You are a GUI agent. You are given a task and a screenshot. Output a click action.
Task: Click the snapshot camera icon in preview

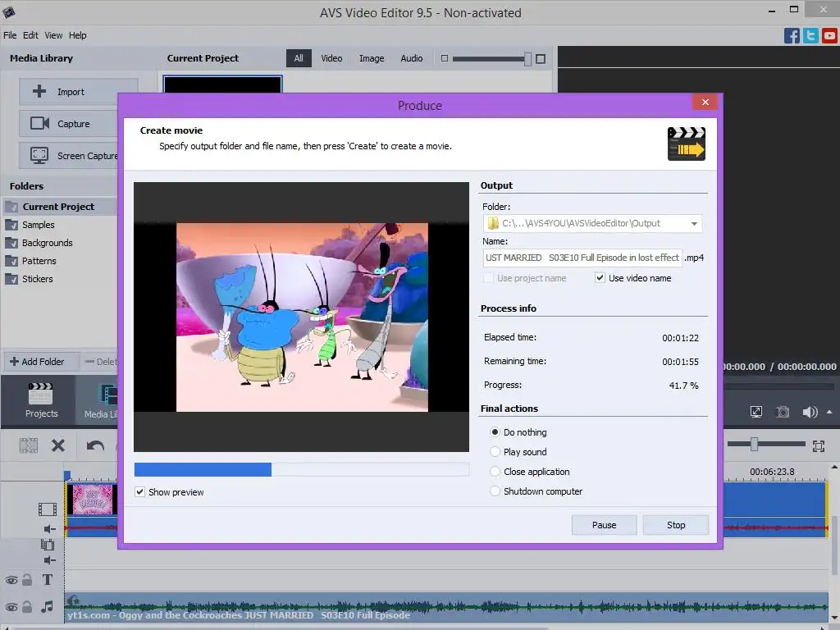click(783, 412)
